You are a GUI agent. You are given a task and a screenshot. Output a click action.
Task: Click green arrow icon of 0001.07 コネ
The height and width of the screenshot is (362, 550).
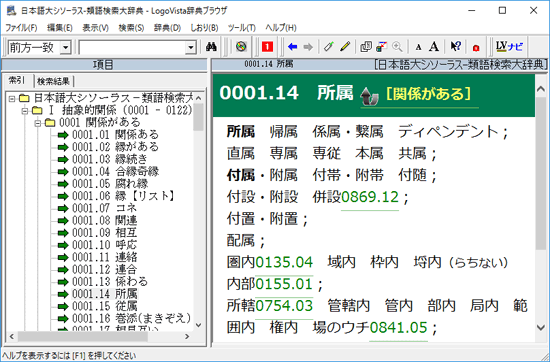point(63,208)
